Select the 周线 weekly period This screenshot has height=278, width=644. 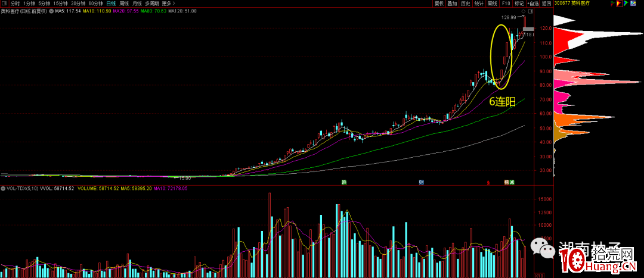(124, 3)
